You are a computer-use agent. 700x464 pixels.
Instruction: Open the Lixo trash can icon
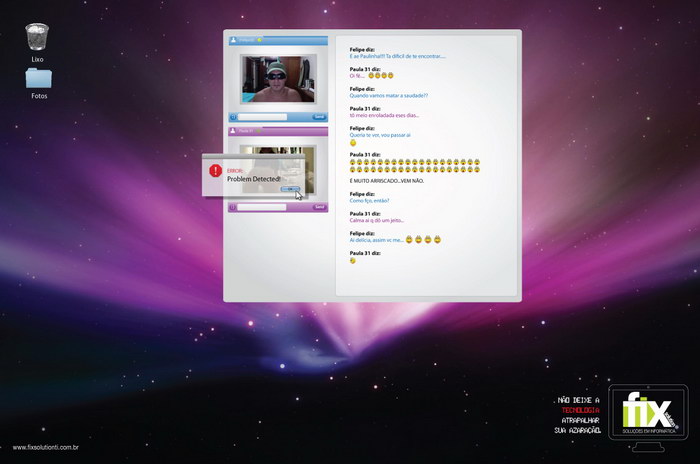coord(38,37)
